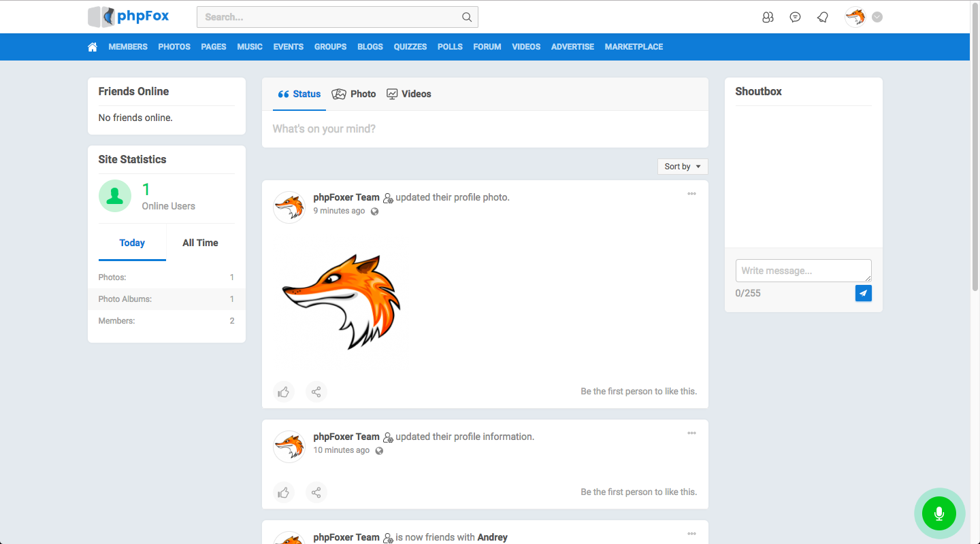Open the large fox profile photo
Viewport: 980px width, 544px height.
click(342, 302)
